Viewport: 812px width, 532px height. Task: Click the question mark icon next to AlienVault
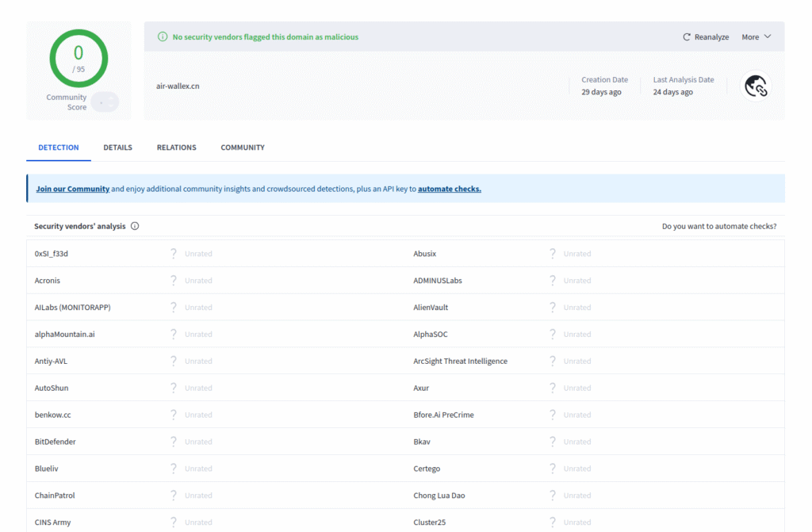pyautogui.click(x=553, y=307)
